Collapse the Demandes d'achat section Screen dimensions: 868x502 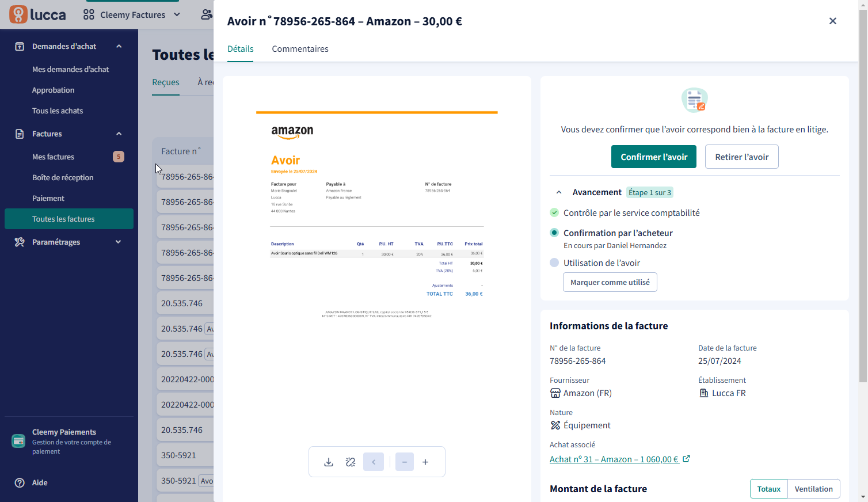(119, 46)
